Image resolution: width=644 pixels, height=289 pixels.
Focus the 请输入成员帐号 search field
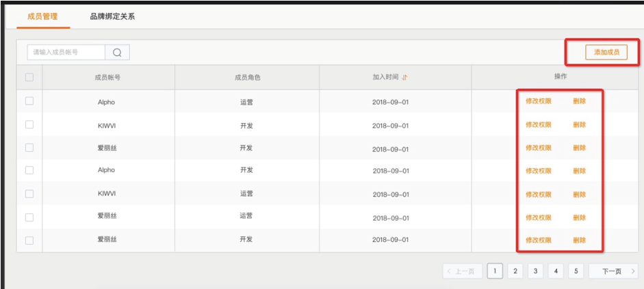click(x=66, y=53)
